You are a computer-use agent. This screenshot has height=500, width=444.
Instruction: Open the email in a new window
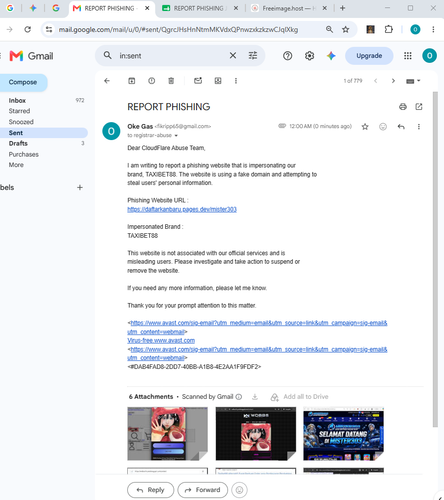pos(419,107)
